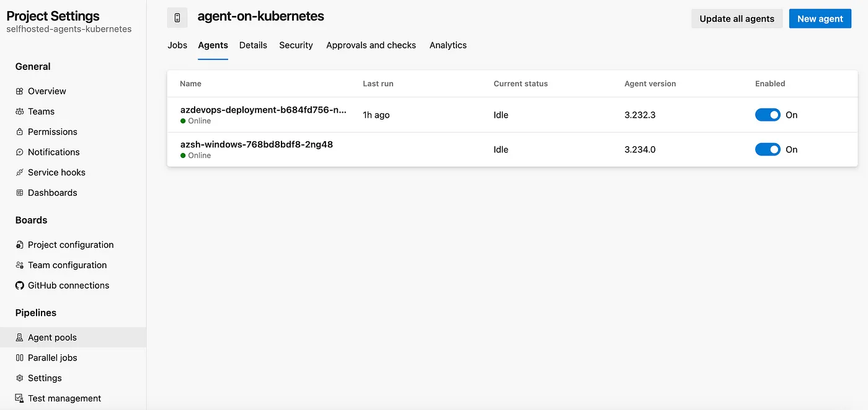Open the azsh-windows-768bd8bdf8-2ng48 agent name
The height and width of the screenshot is (410, 868).
pyautogui.click(x=257, y=144)
